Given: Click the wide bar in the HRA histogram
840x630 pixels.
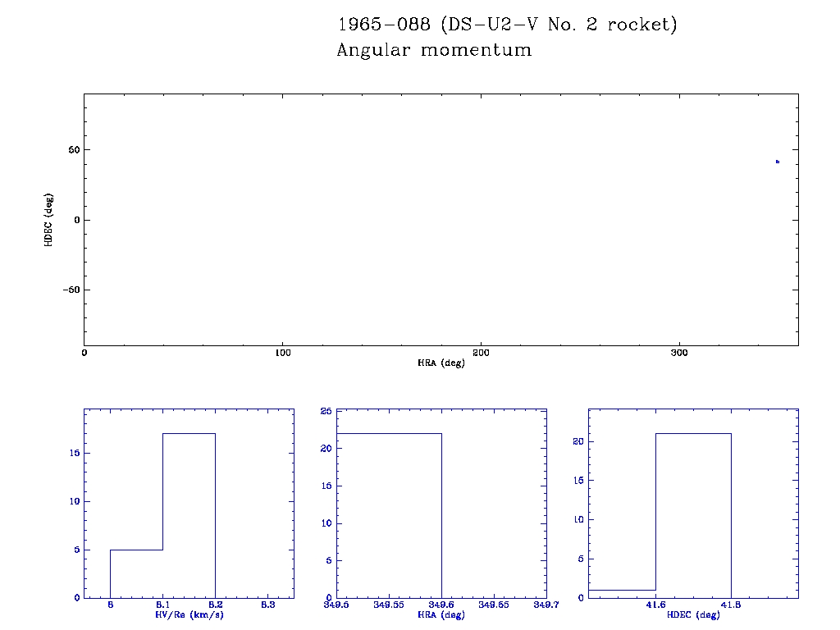Looking at the screenshot, I should click(389, 515).
